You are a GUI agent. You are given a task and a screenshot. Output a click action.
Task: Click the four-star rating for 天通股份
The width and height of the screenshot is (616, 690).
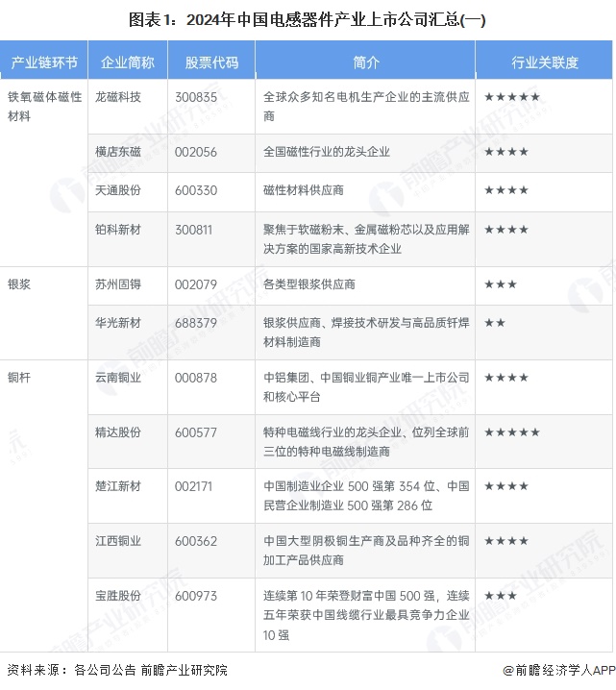point(506,190)
